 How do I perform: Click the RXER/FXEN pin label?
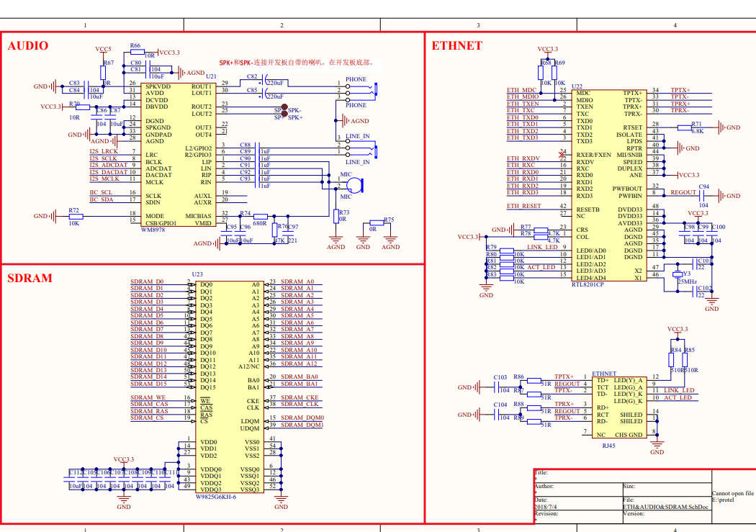tap(593, 155)
